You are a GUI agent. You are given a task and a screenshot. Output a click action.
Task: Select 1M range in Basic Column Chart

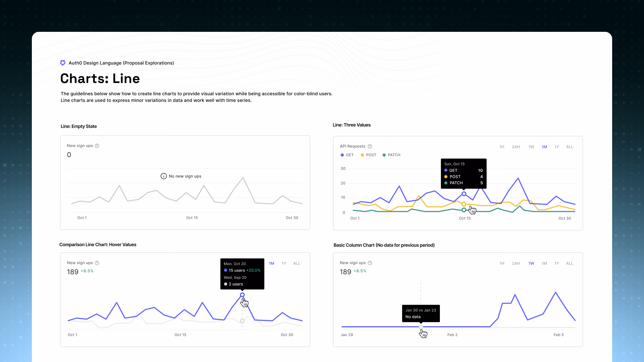pyautogui.click(x=544, y=263)
